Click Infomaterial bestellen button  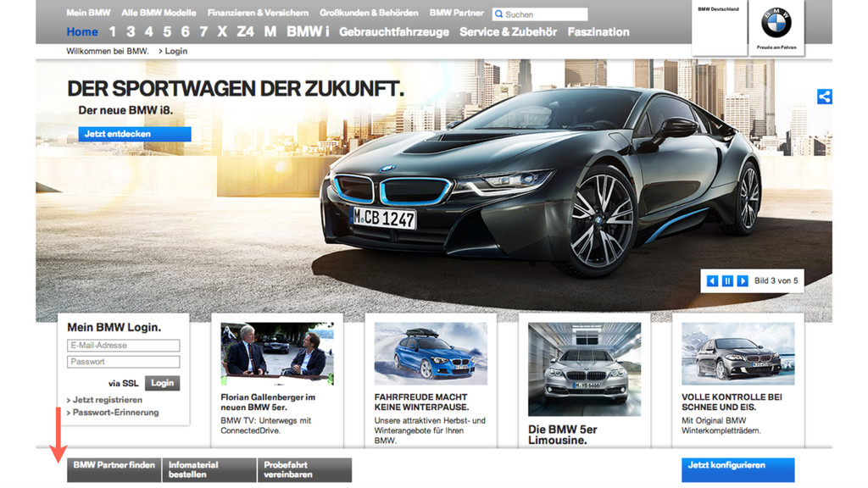(x=209, y=469)
